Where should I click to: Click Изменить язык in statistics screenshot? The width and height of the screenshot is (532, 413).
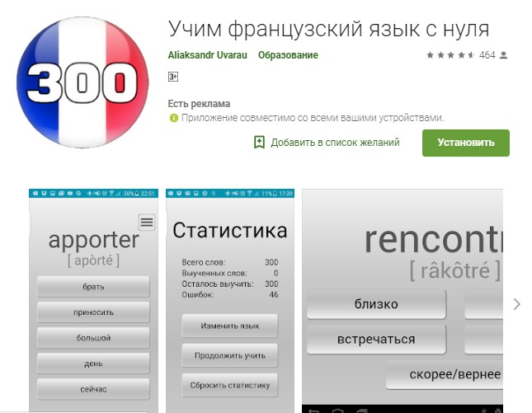(x=230, y=326)
